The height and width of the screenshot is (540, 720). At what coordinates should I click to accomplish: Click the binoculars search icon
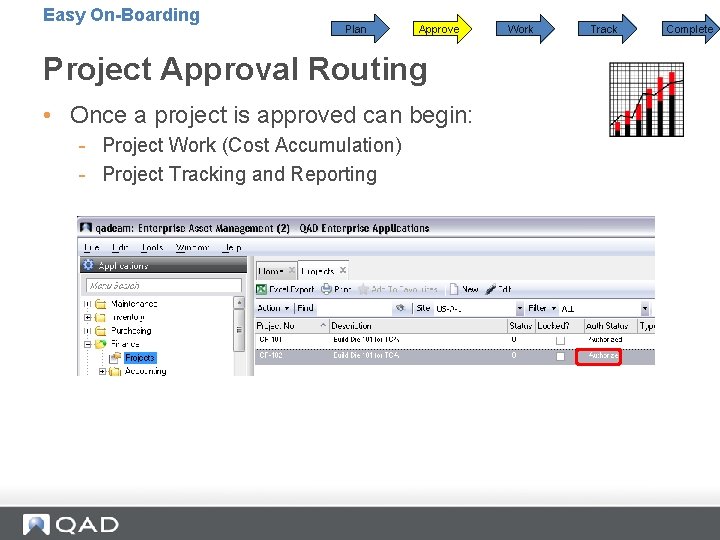(x=400, y=308)
